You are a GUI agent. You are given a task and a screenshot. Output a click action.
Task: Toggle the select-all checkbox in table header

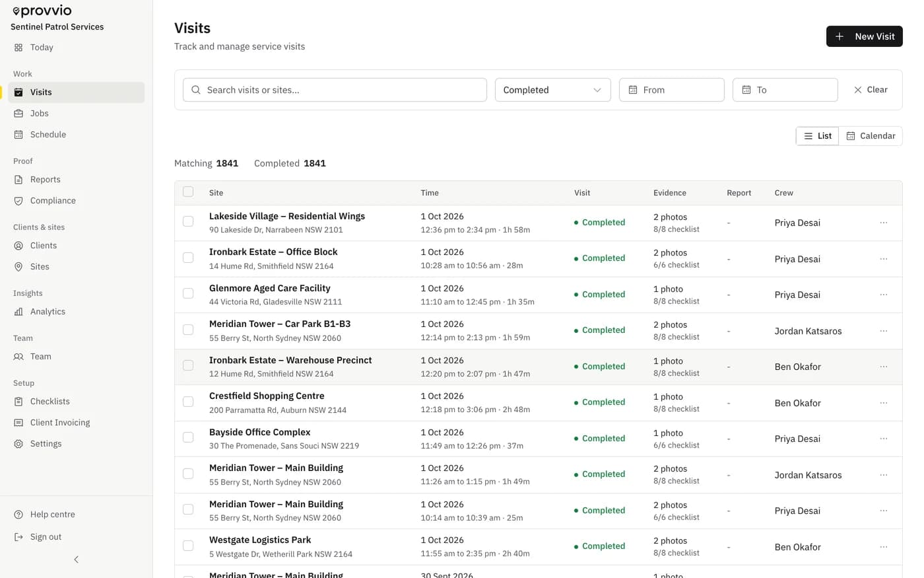click(188, 192)
